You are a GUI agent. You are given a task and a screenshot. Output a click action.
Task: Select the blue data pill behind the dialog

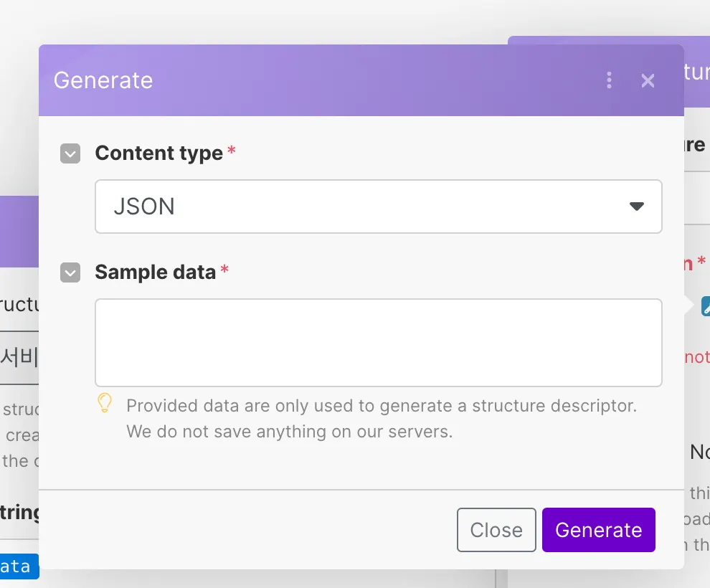18,566
